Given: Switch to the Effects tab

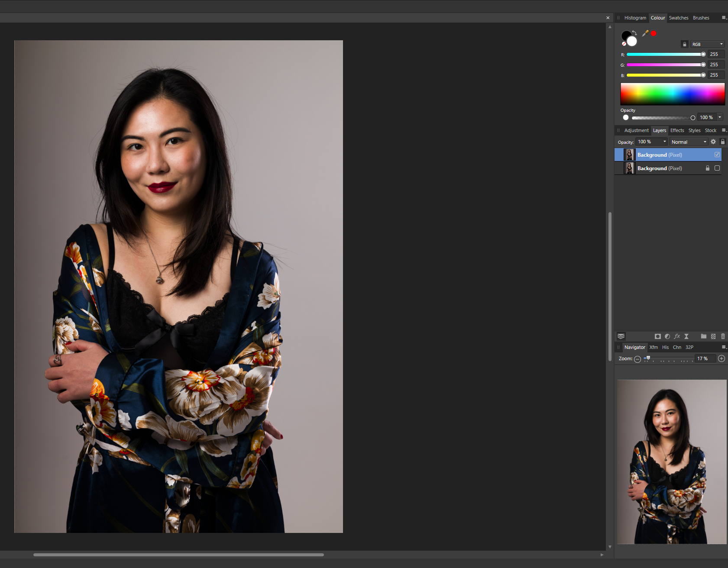Looking at the screenshot, I should coord(677,130).
